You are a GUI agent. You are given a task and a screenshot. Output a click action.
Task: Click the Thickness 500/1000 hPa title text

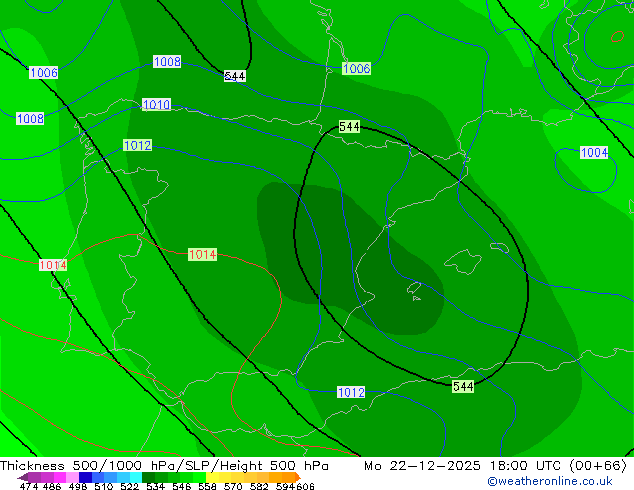(x=164, y=466)
